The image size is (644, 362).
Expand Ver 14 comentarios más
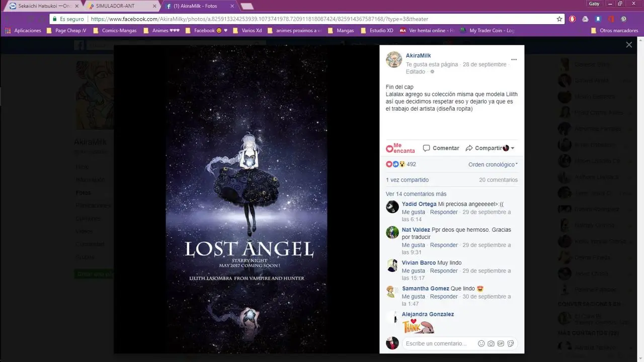point(416,194)
